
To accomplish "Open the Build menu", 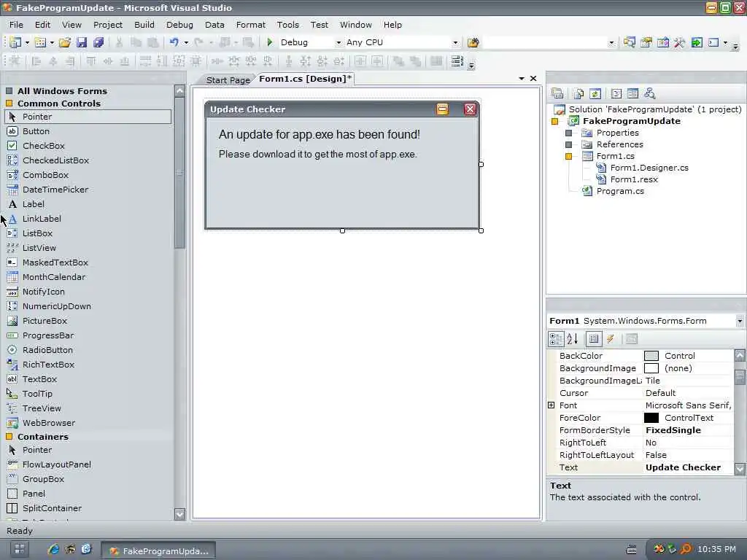I will click(144, 25).
